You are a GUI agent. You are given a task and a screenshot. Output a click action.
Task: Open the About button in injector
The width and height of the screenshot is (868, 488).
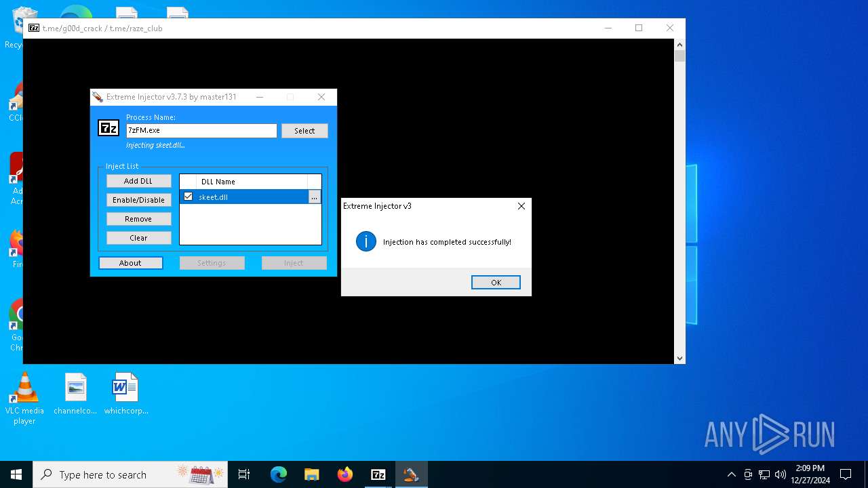tap(131, 263)
